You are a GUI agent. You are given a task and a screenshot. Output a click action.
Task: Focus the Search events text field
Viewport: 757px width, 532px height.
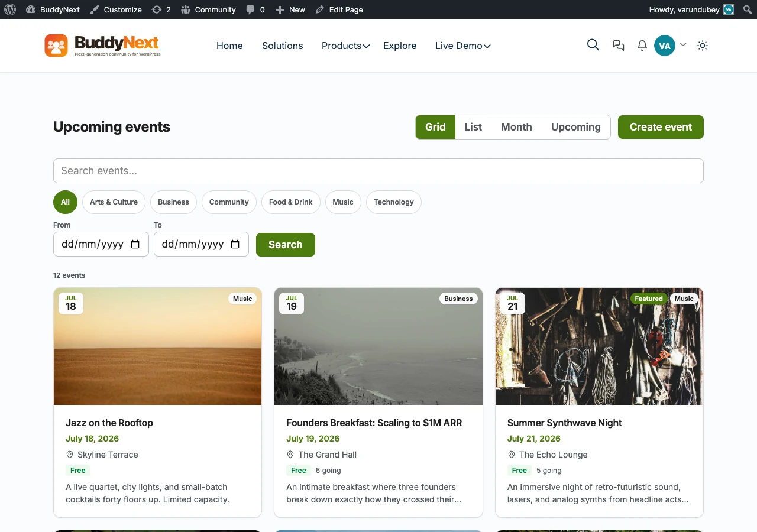pos(378,171)
